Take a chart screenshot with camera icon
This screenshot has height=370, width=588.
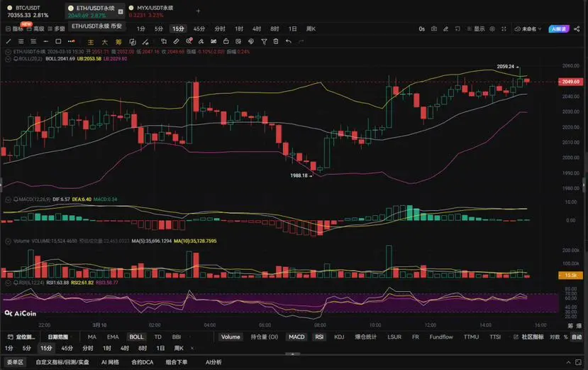click(434, 29)
